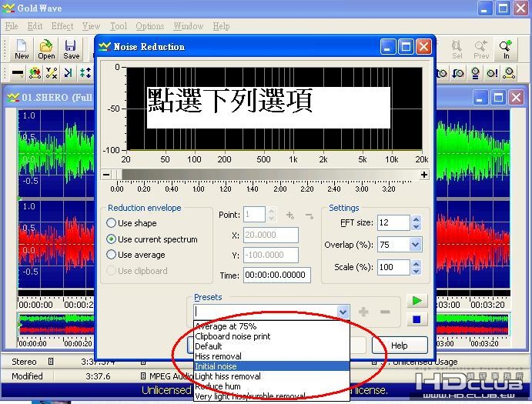Select the Use clipboard radio button
This screenshot has width=532, height=404.
[111, 271]
